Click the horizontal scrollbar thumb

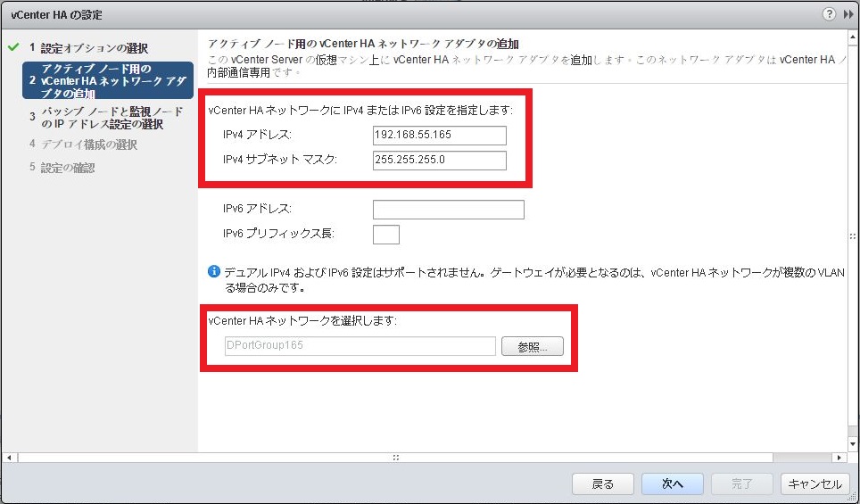pyautogui.click(x=395, y=458)
